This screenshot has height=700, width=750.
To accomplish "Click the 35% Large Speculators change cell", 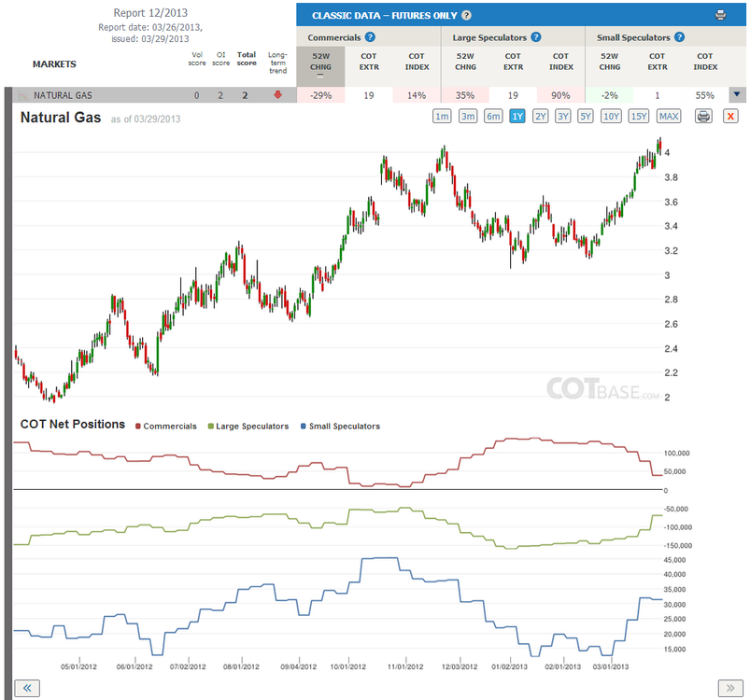I will click(x=465, y=95).
